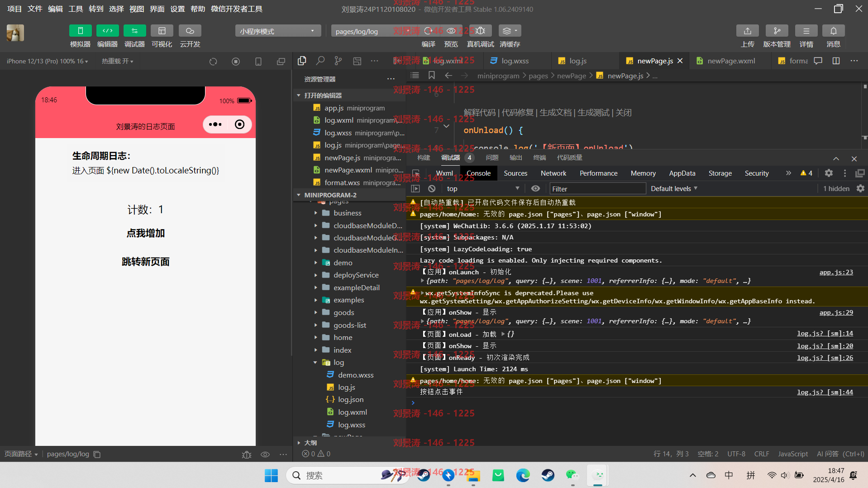Open the 工具 menu
The image size is (868, 488).
[75, 9]
